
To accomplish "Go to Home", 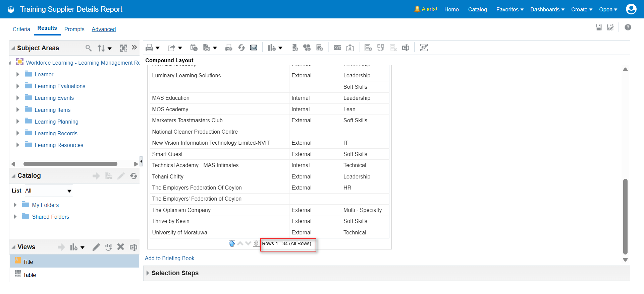I will point(451,9).
